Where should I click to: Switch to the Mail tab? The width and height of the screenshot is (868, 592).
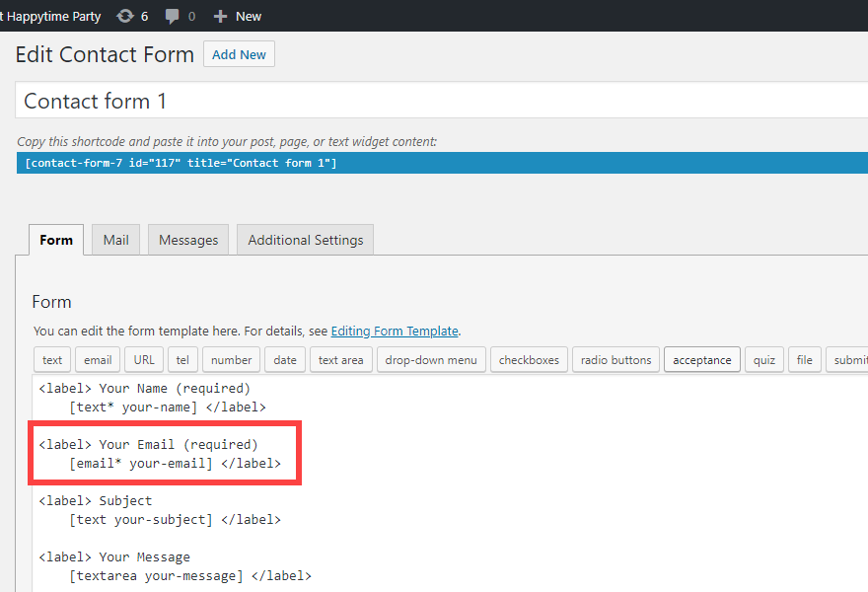point(115,240)
